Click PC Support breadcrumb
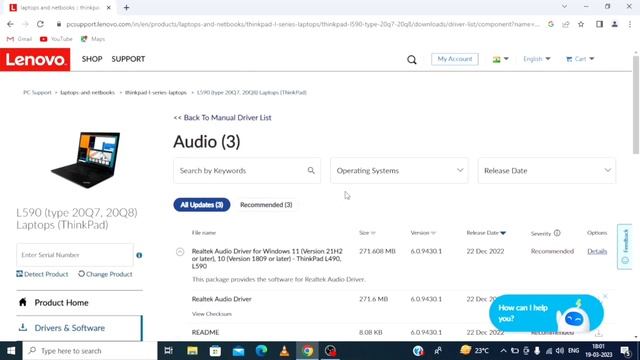 pyautogui.click(x=37, y=93)
